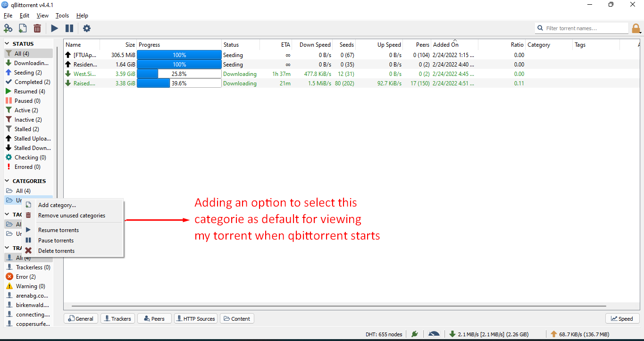Image resolution: width=644 pixels, height=341 pixels.
Task: Filter by Downloading status in sidebar
Action: pyautogui.click(x=28, y=63)
